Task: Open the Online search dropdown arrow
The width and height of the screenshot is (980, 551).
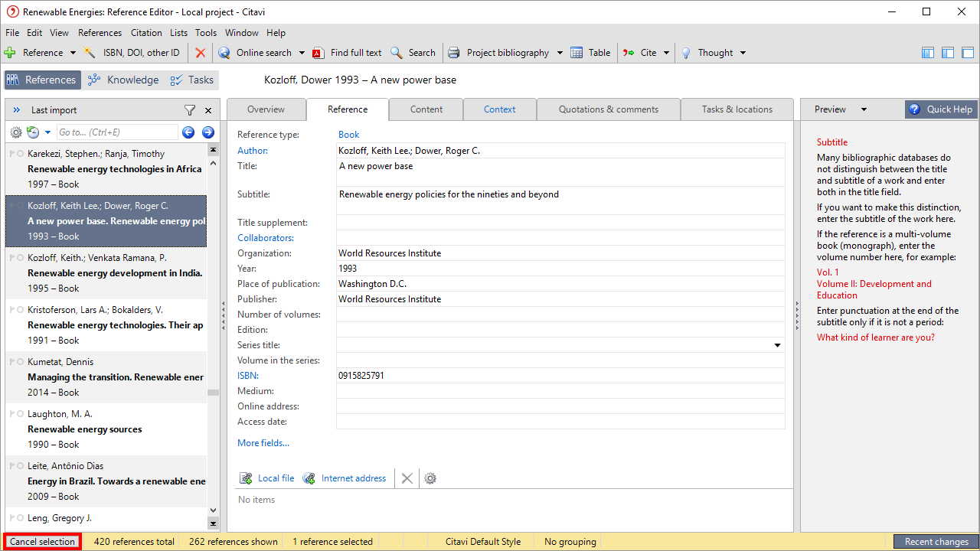Action: click(x=302, y=53)
